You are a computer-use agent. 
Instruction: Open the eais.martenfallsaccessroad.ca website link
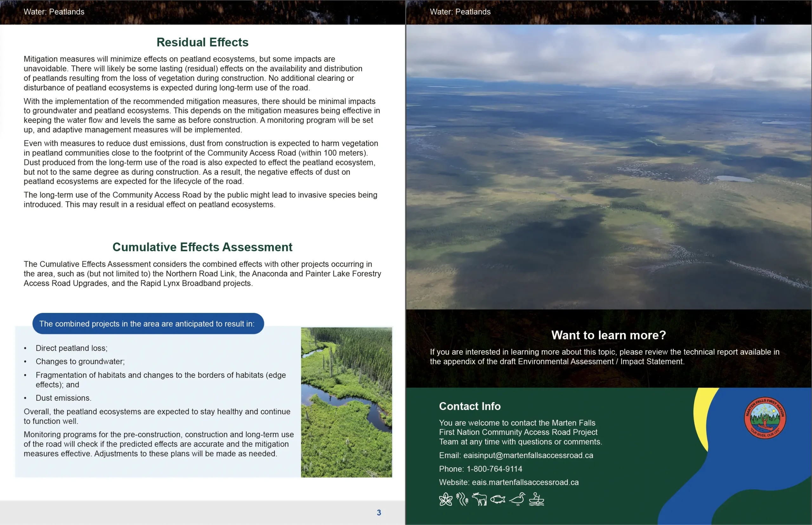click(525, 483)
